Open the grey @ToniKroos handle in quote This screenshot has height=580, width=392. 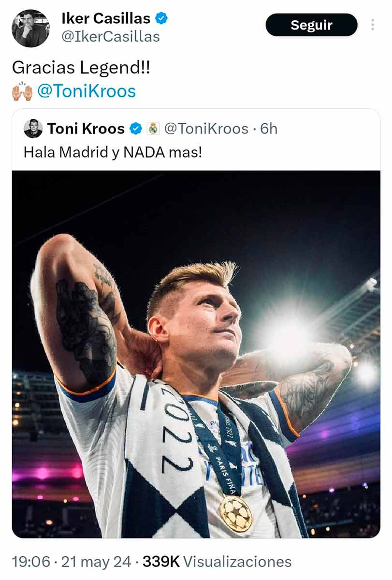pos(206,129)
